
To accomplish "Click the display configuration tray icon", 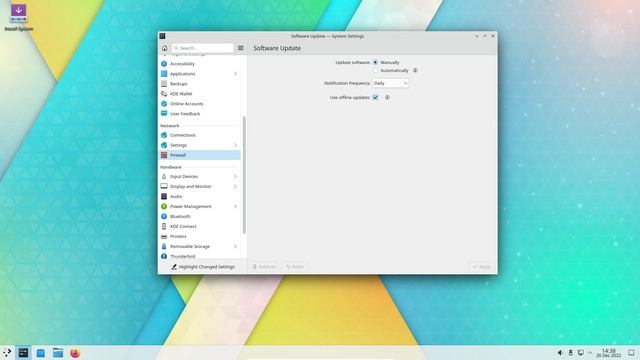I will point(580,353).
